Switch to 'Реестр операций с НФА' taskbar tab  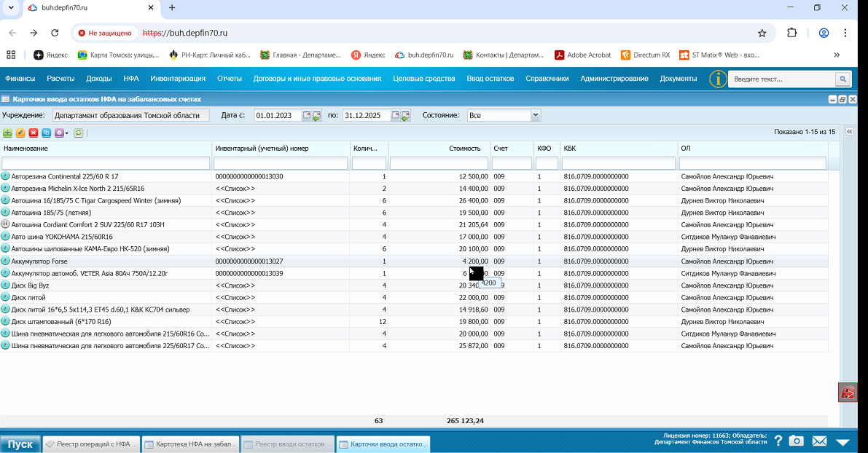(x=91, y=444)
